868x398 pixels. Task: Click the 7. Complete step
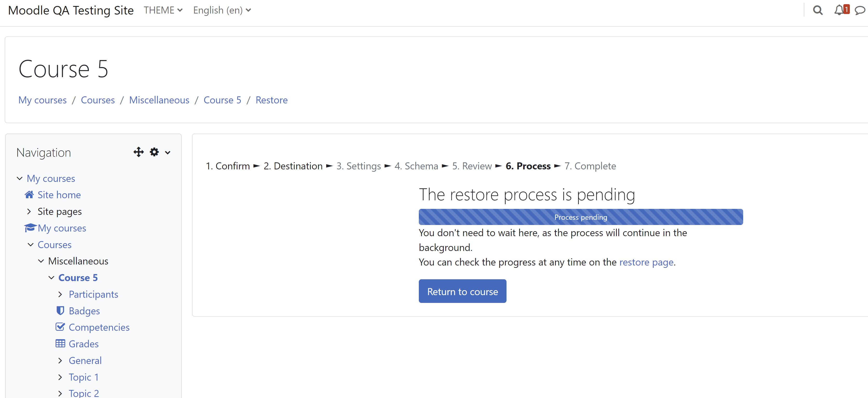coord(590,166)
